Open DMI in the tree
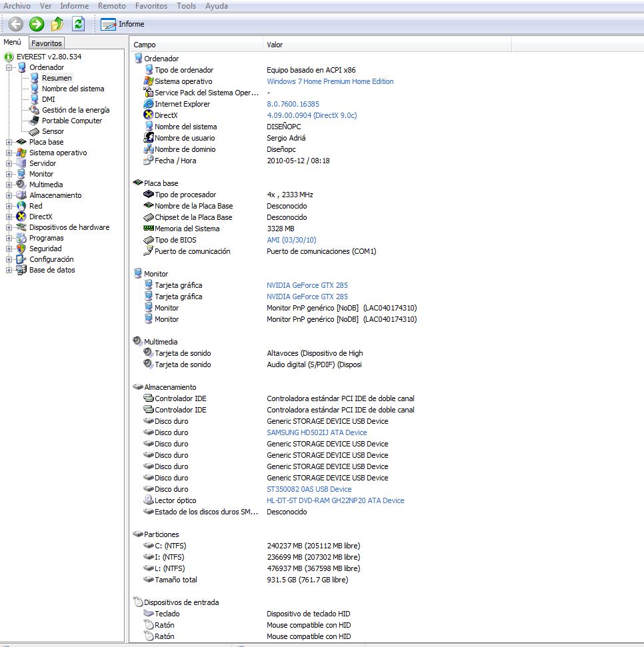 [x=48, y=99]
